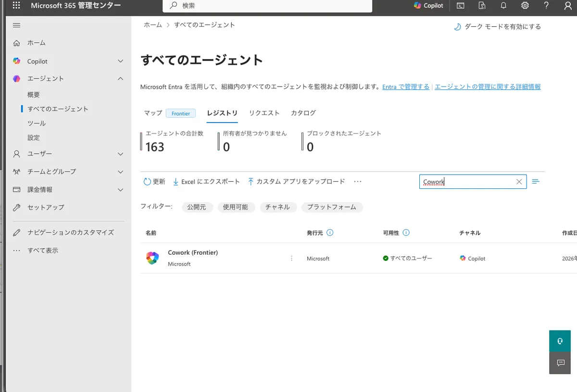
Task: Expand the ユーザー navigation section
Action: (120, 154)
